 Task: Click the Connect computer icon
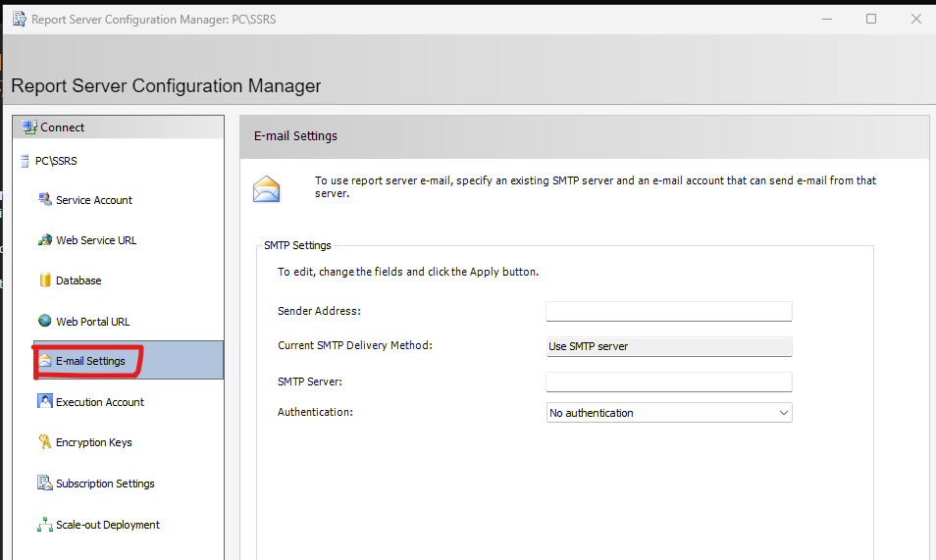point(29,127)
